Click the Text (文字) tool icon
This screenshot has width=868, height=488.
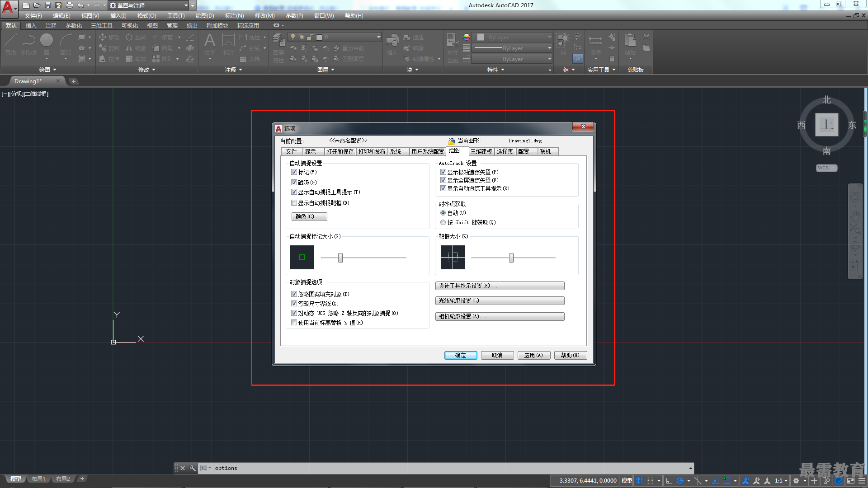pos(209,44)
